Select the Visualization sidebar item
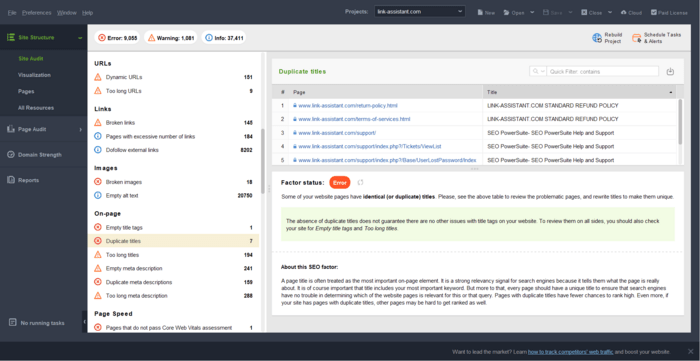The width and height of the screenshot is (700, 361). [x=34, y=75]
